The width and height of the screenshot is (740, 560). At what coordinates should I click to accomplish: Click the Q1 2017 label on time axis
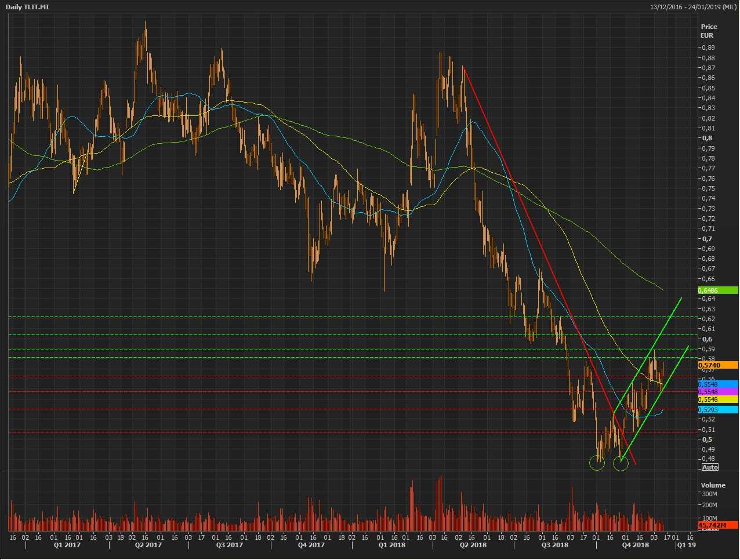[x=67, y=546]
